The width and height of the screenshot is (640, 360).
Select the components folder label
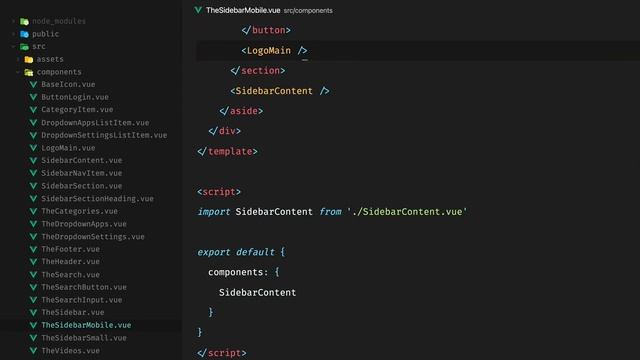coord(59,72)
